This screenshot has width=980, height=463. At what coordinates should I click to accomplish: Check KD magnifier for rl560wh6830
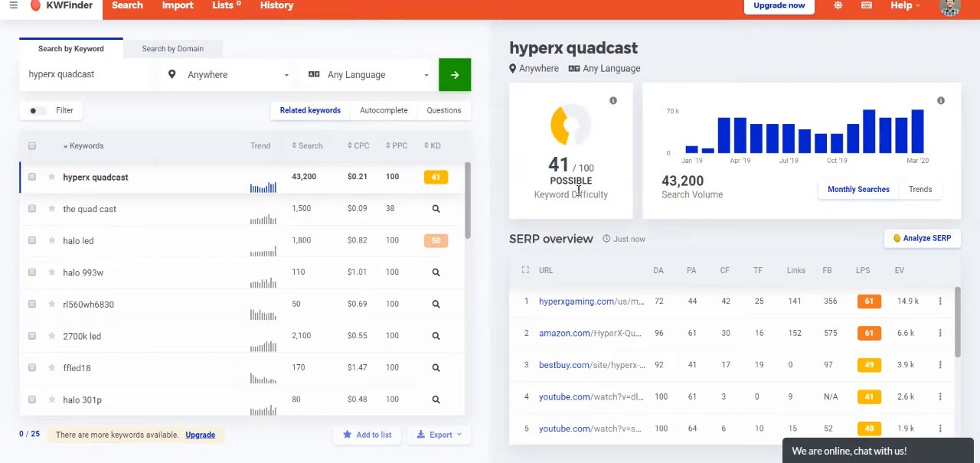pyautogui.click(x=436, y=304)
